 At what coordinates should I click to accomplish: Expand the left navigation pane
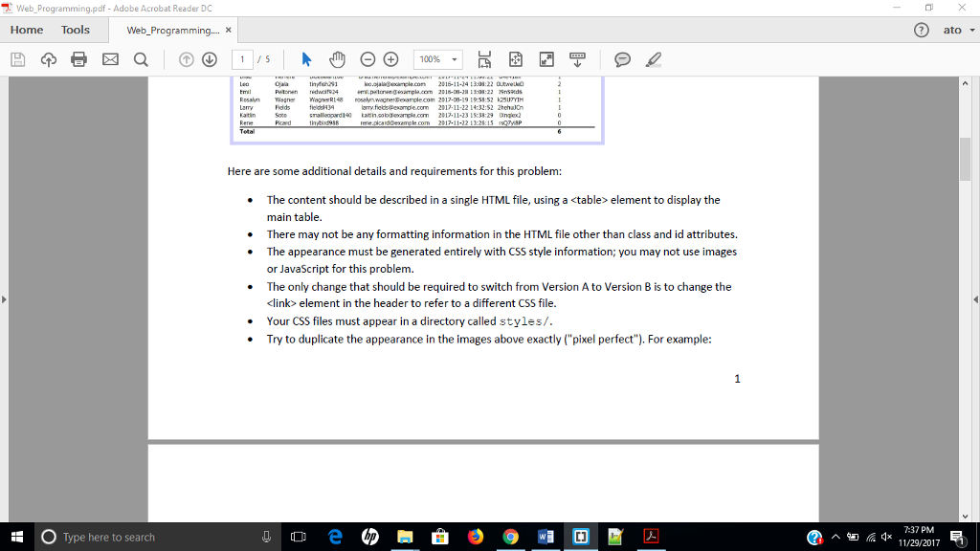pyautogui.click(x=5, y=299)
